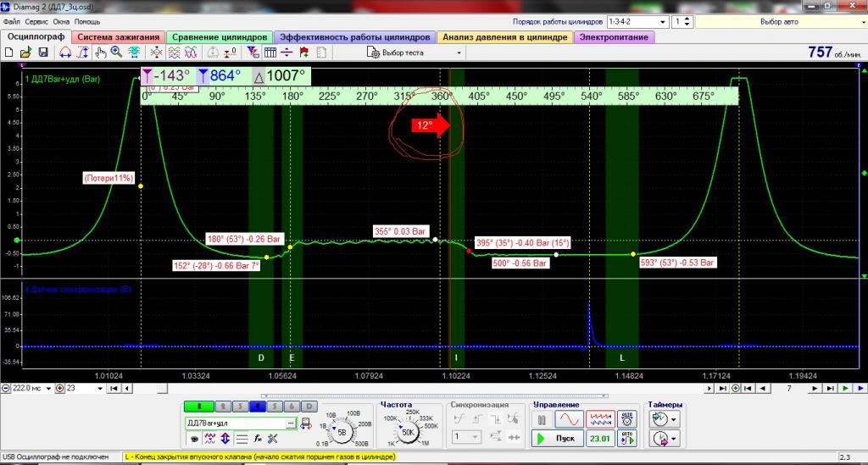The width and height of the screenshot is (868, 465).
Task: Show the table grid view icon
Action: click(270, 53)
